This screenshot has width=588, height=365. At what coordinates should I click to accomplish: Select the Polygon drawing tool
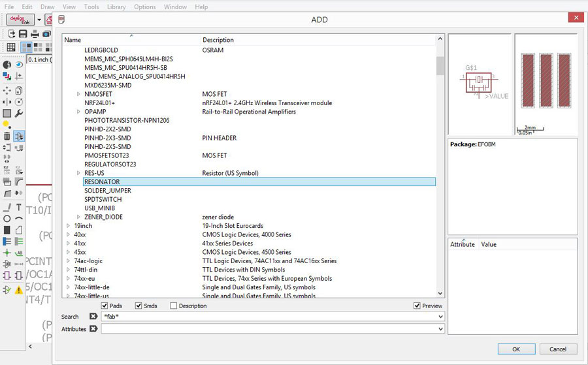pyautogui.click(x=19, y=230)
